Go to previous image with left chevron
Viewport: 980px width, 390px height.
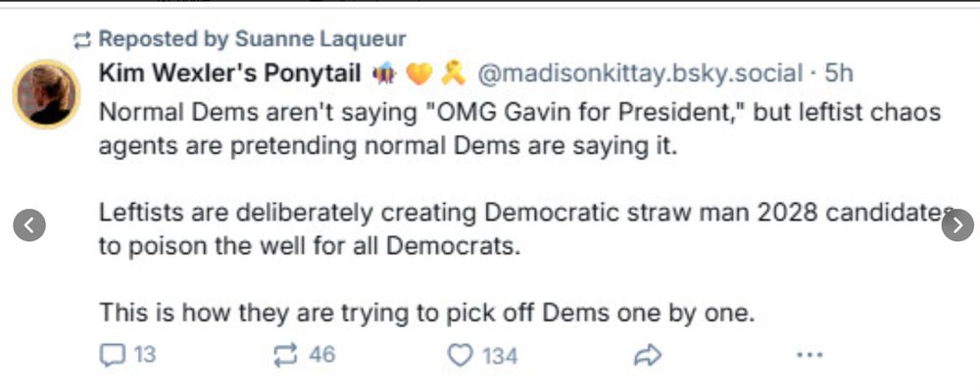click(29, 225)
